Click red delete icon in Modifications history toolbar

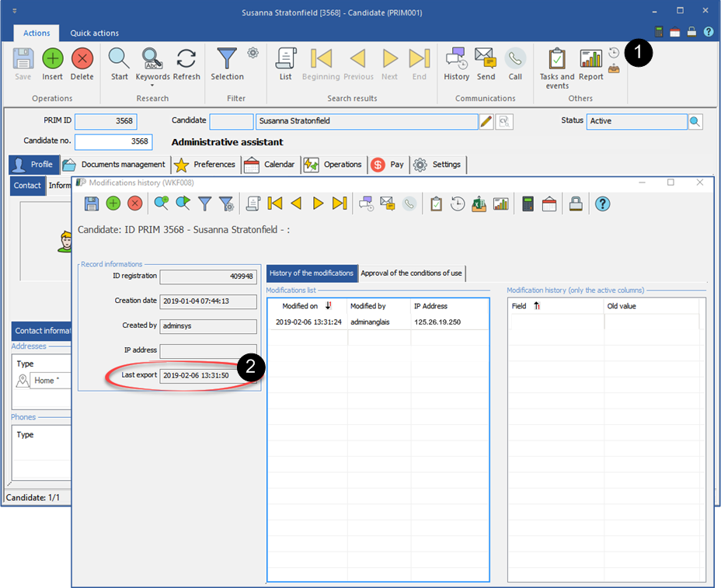click(x=134, y=204)
